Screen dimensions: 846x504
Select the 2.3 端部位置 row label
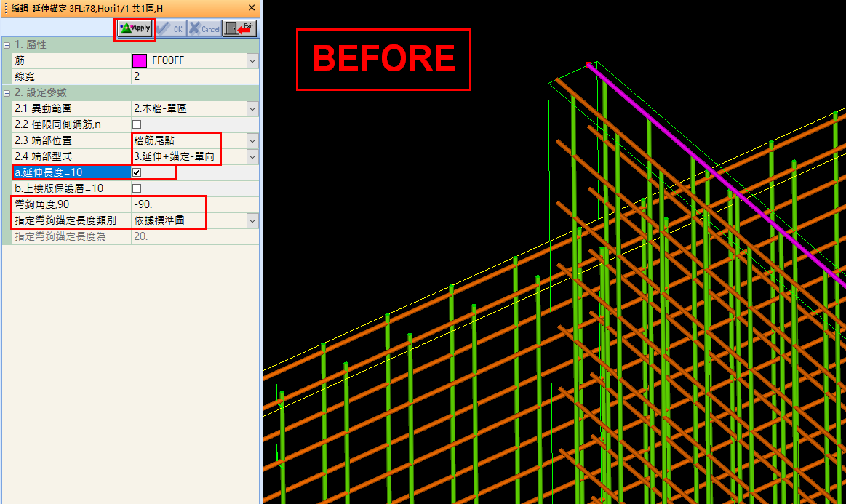point(43,140)
